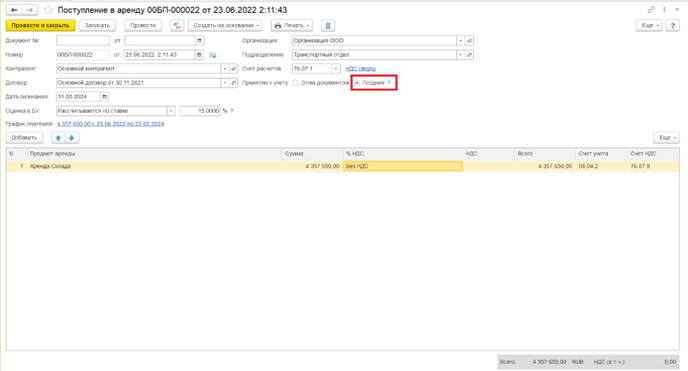Click Записать button
Screen dimensions: 688x371
click(x=97, y=25)
